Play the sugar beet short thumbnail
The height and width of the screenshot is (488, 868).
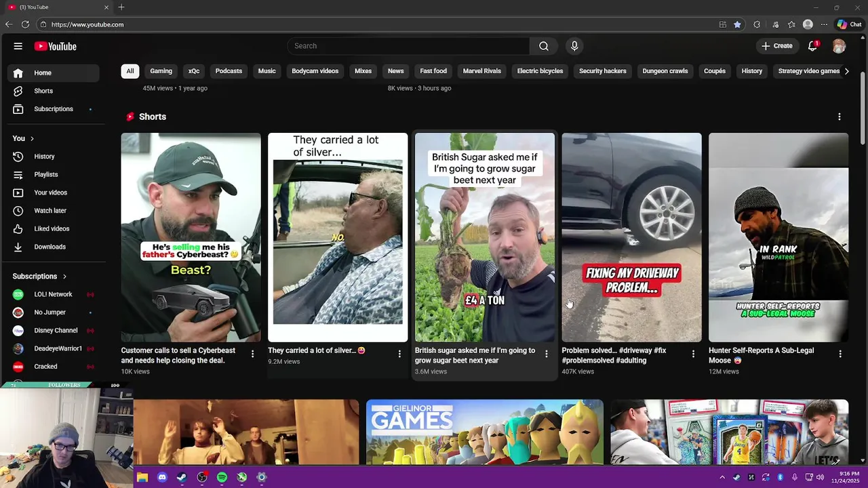tap(485, 237)
